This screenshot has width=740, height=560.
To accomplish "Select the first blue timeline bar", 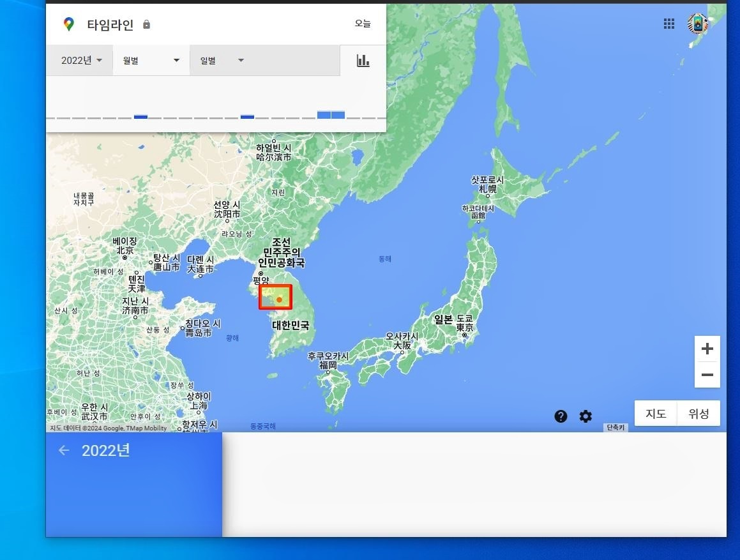I will pyautogui.click(x=140, y=117).
